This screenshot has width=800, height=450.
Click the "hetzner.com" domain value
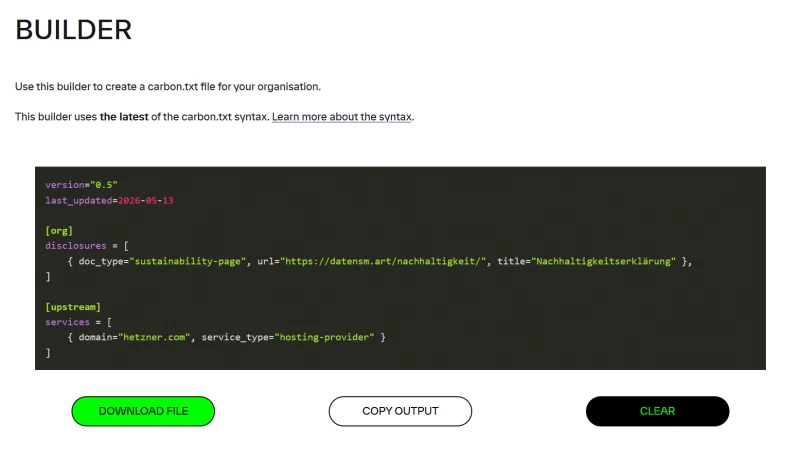[154, 337]
